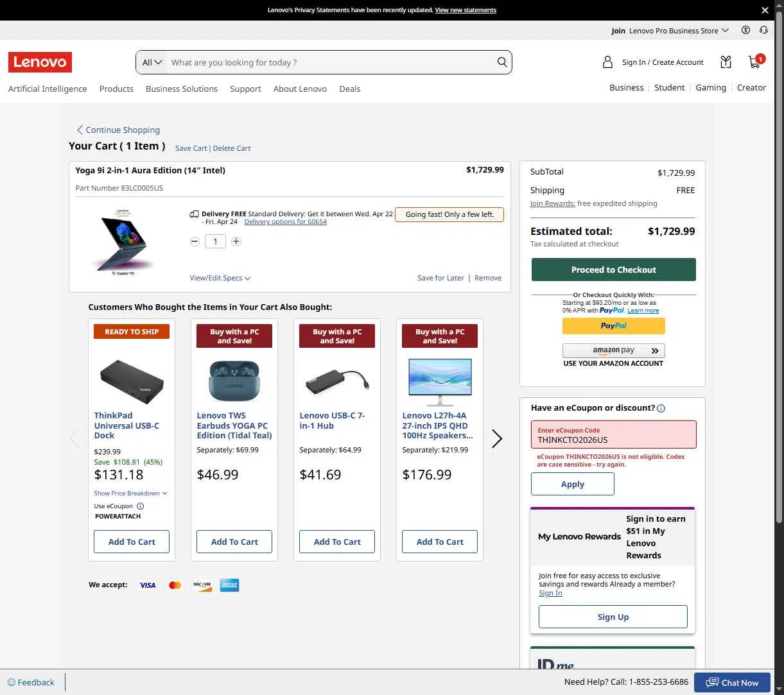
Task: Click Proceed to Checkout button
Action: (x=613, y=270)
